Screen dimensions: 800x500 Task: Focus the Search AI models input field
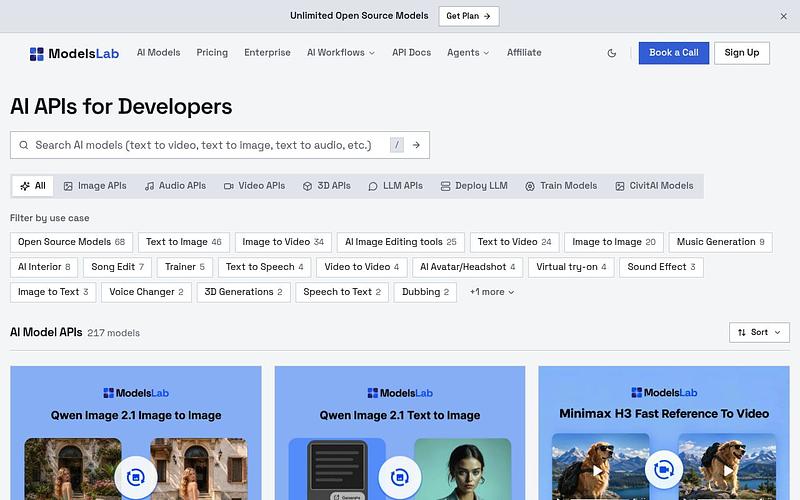coord(220,145)
